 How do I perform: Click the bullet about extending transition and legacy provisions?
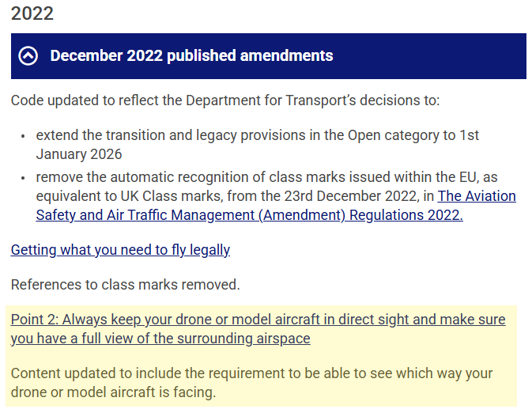(257, 144)
